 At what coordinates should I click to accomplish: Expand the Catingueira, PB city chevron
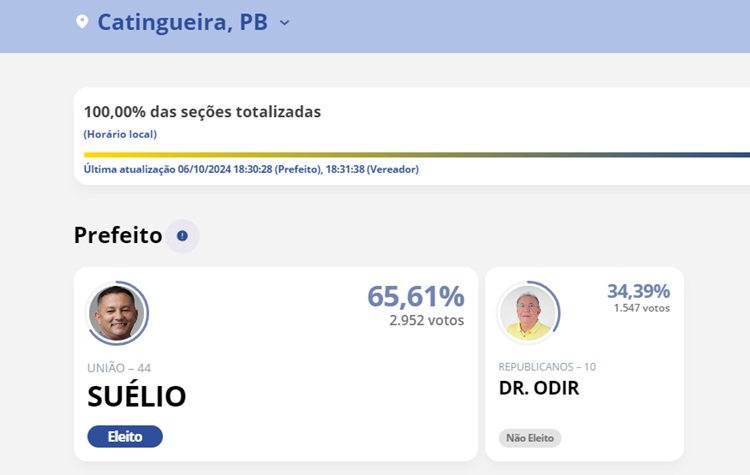tap(284, 22)
